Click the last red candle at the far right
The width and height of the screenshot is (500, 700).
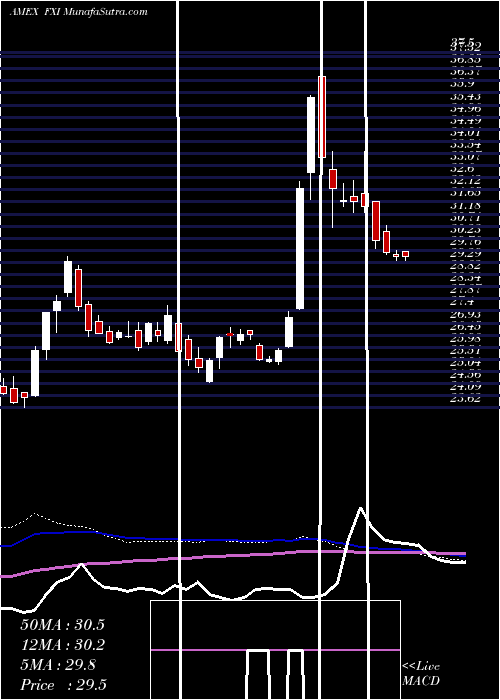coord(405,254)
